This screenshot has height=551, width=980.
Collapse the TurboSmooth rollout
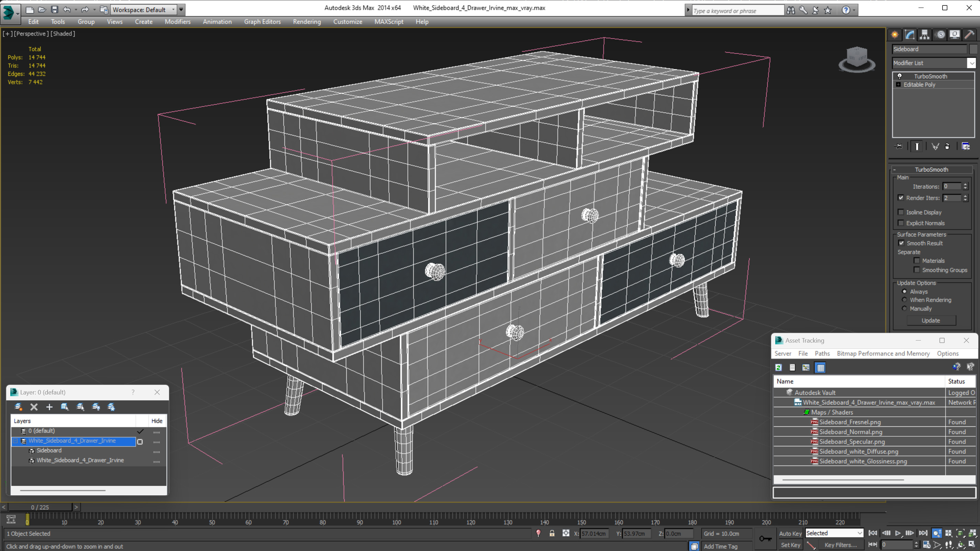pos(931,170)
